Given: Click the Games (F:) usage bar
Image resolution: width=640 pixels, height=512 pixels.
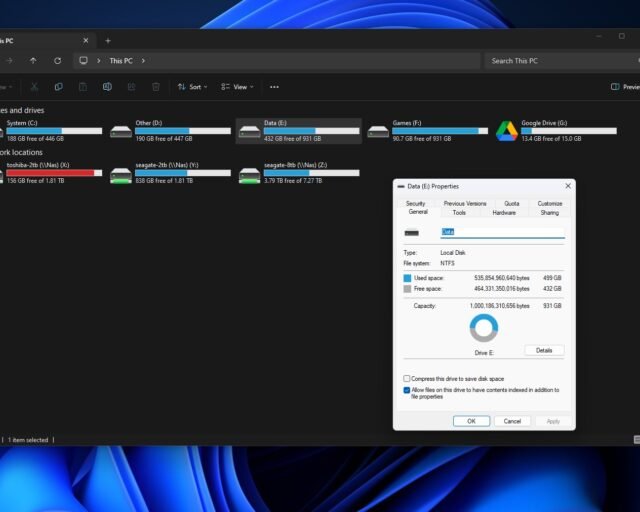Looking at the screenshot, I should click(440, 131).
